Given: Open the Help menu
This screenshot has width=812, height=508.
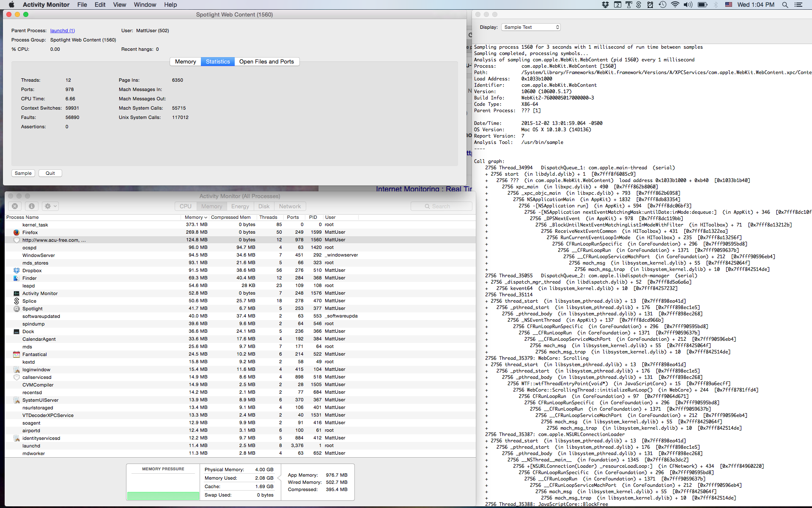Looking at the screenshot, I should [170, 5].
